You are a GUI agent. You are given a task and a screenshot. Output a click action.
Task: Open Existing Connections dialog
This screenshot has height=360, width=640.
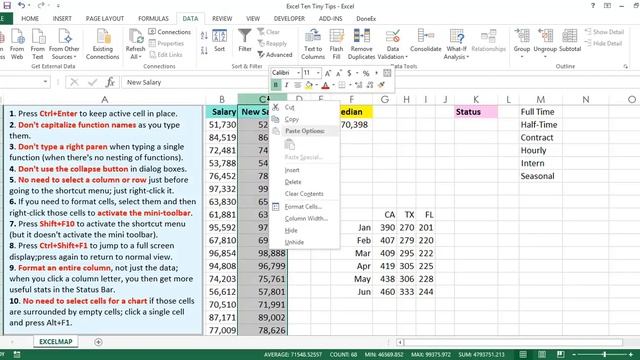pos(102,44)
